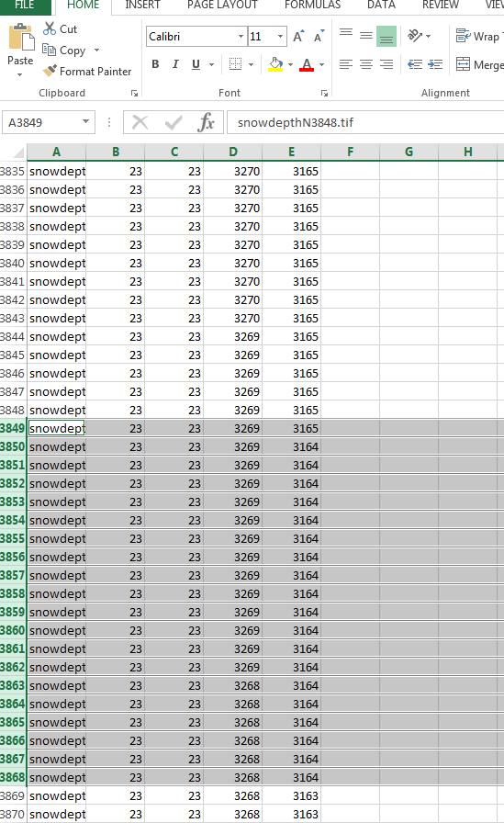Image resolution: width=504 pixels, height=823 pixels.
Task: Select column A header
Action: [x=57, y=152]
